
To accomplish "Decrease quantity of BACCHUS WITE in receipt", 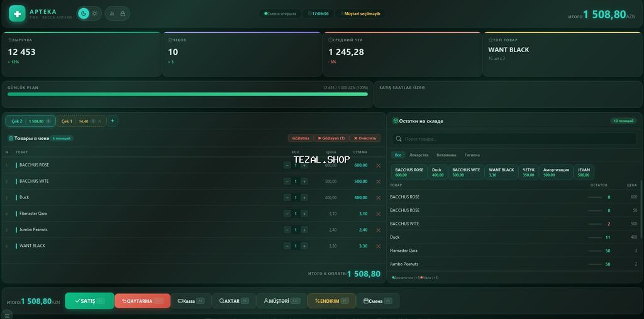I will [287, 181].
